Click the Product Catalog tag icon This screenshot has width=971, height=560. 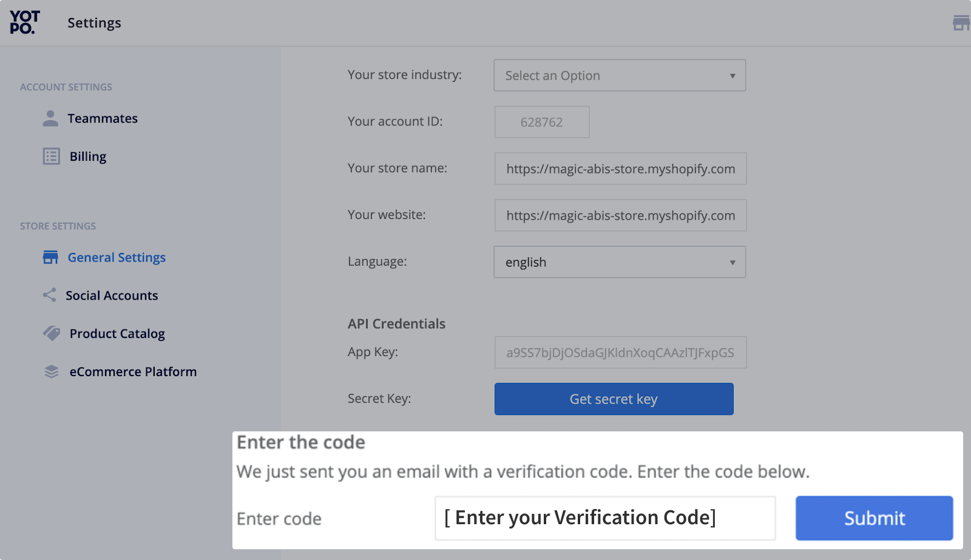52,333
